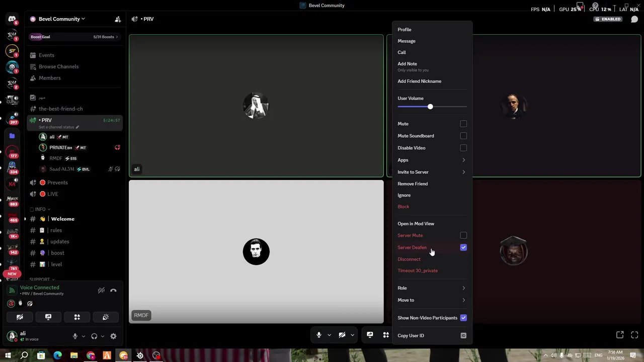
Task: Enable Mute Soundboard checkbox
Action: click(x=463, y=136)
